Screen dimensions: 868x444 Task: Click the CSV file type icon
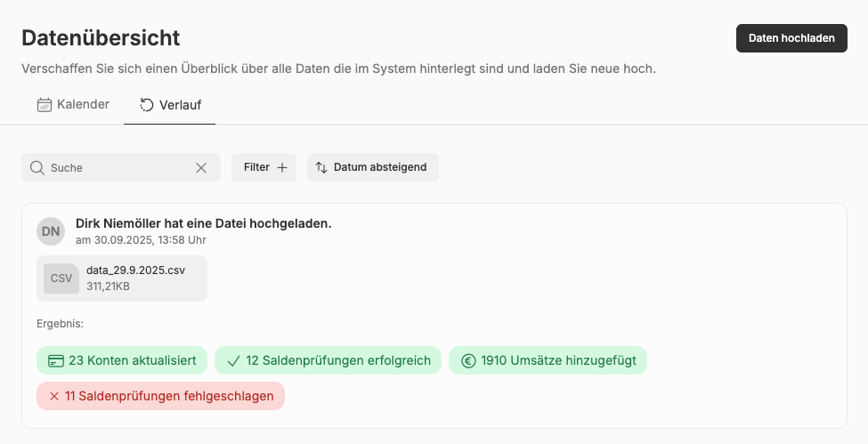point(61,278)
